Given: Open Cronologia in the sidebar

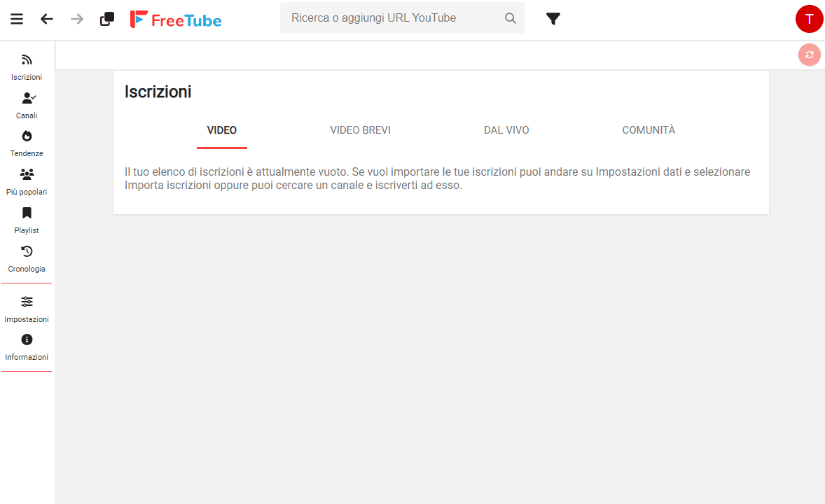Looking at the screenshot, I should 27,259.
